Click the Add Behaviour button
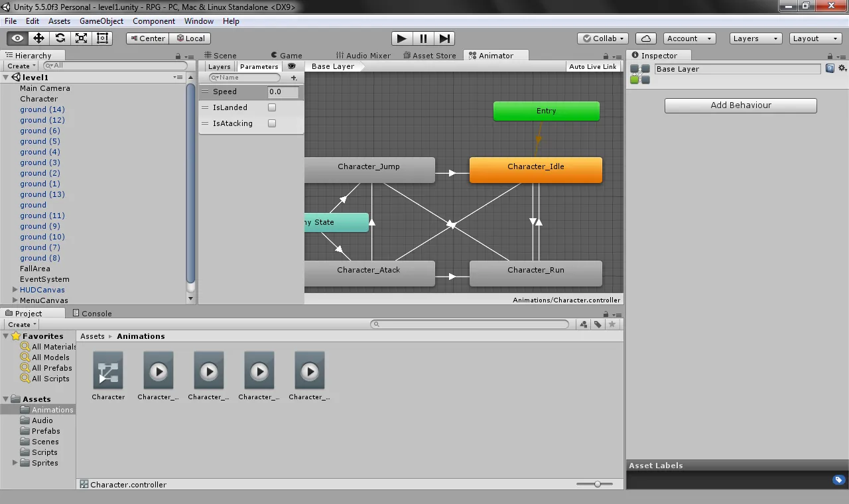 coord(740,105)
